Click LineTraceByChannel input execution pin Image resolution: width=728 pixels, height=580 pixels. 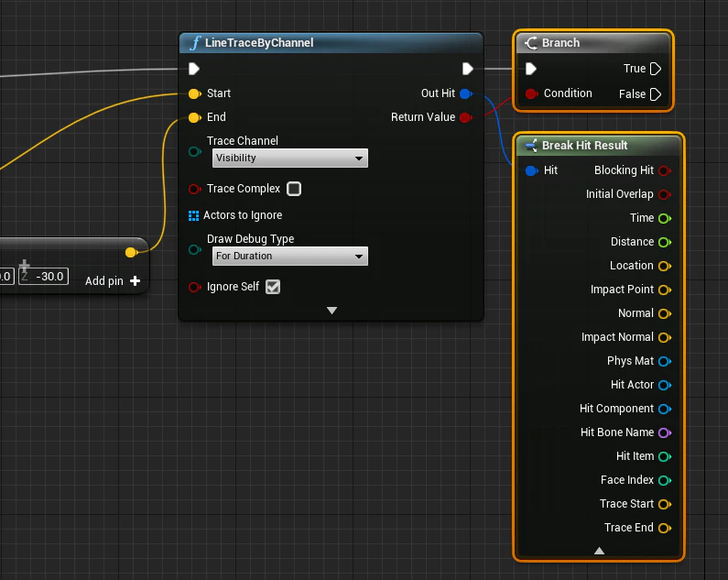pos(194,69)
